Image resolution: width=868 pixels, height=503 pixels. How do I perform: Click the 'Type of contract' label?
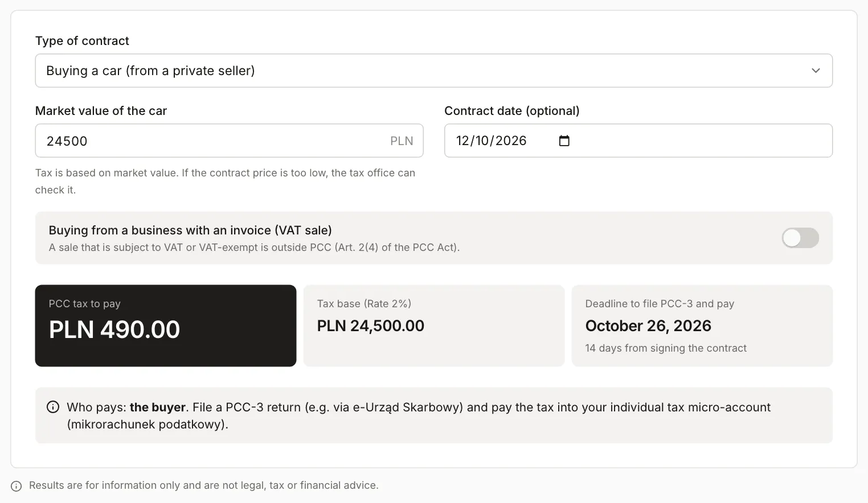[82, 41]
